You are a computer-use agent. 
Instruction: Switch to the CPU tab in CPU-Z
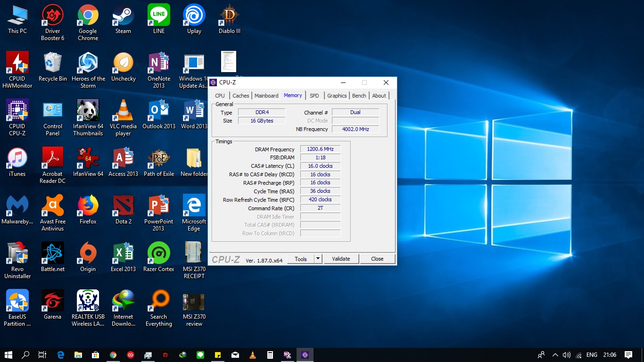tap(220, 96)
